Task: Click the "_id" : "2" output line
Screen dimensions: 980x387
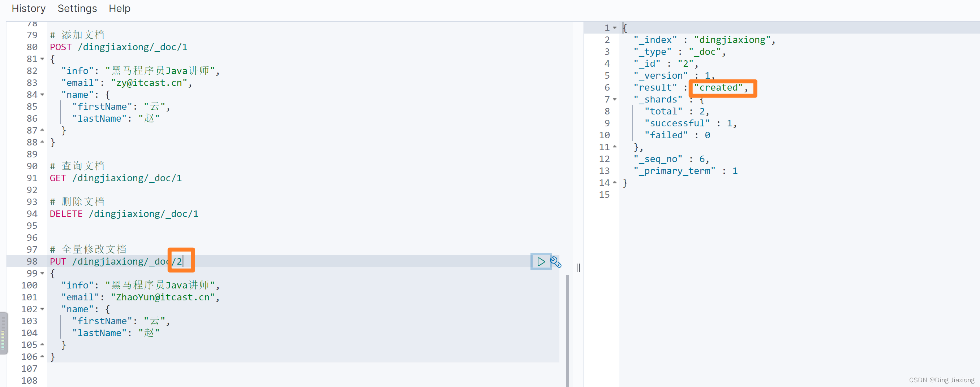Action: [x=665, y=64]
